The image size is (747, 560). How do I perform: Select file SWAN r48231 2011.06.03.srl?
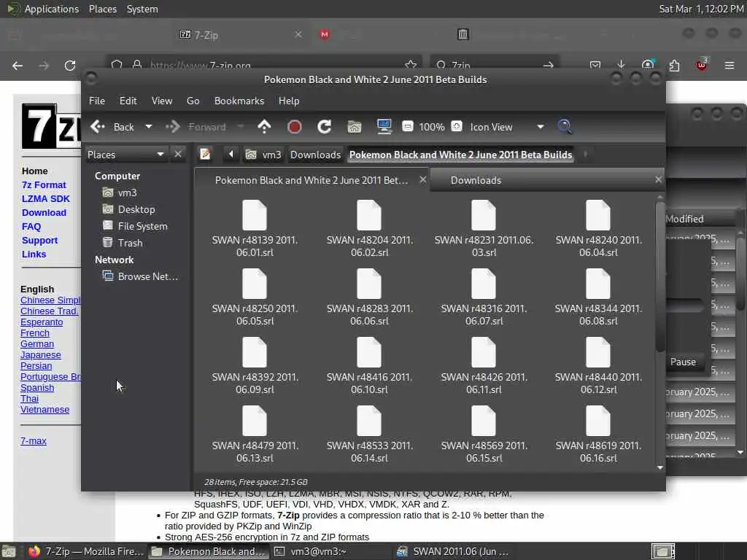484,228
